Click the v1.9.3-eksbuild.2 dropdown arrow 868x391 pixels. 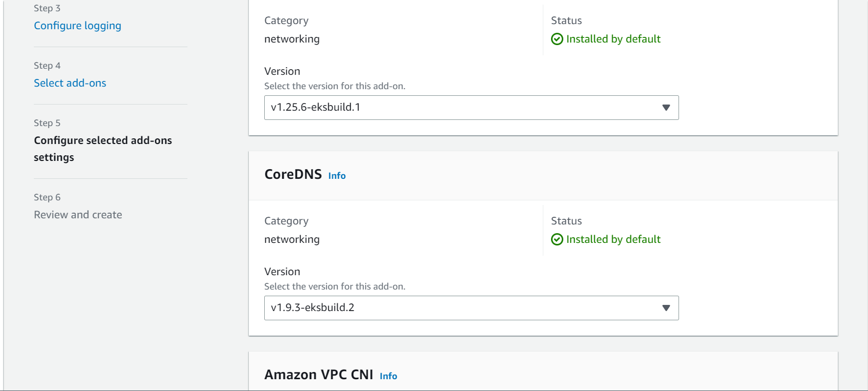coord(666,308)
